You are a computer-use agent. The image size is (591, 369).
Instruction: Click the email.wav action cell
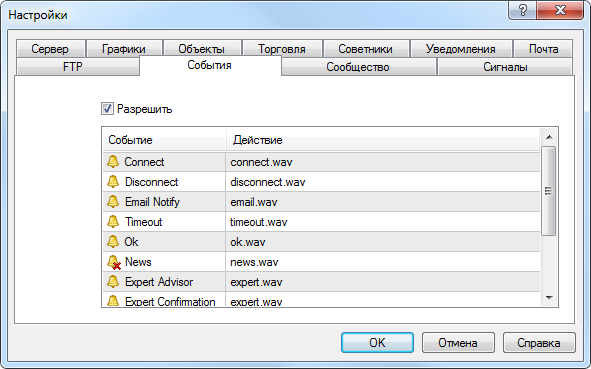coord(383,202)
